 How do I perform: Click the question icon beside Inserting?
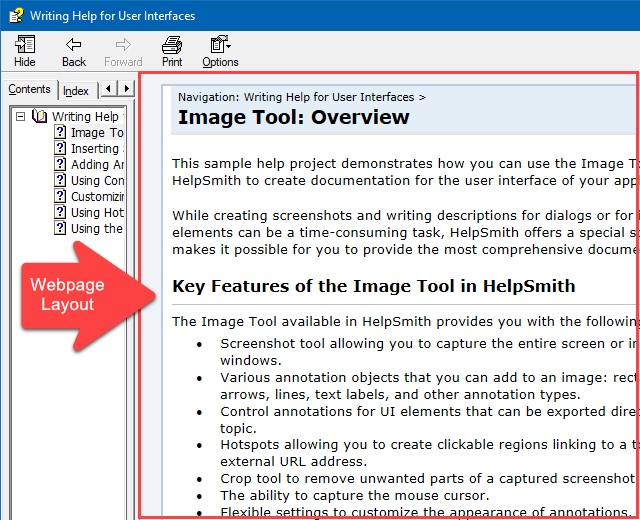coord(60,148)
